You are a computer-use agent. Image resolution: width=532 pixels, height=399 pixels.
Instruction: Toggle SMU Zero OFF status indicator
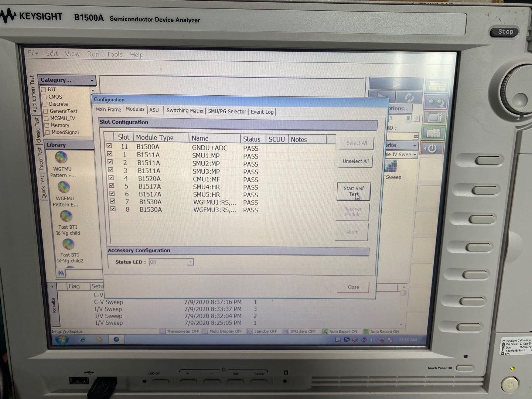pyautogui.click(x=300, y=331)
